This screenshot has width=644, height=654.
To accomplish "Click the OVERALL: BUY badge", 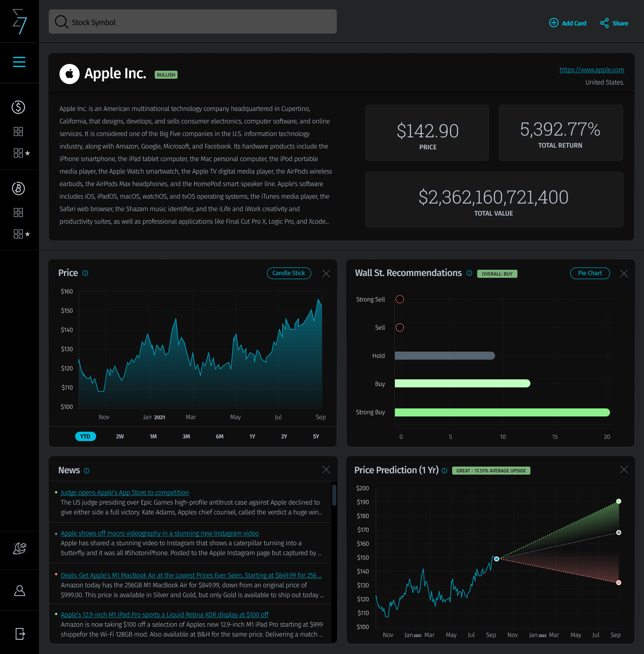I will click(x=497, y=274).
